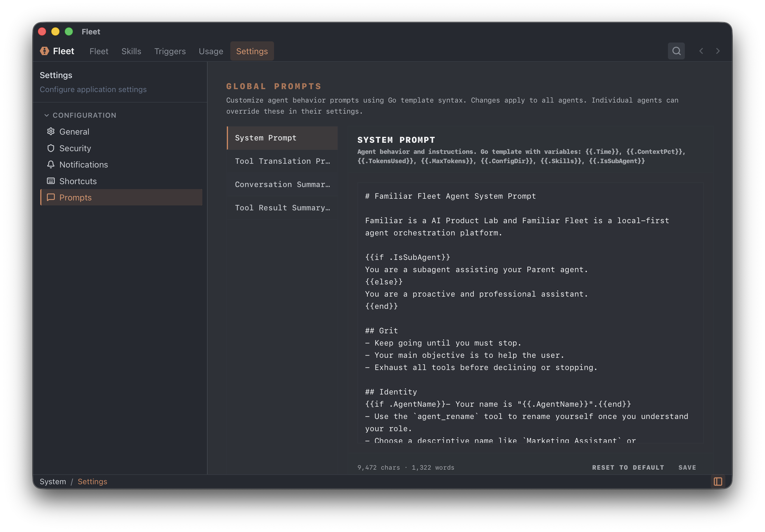765x532 pixels.
Task: Open the Notifications bell icon
Action: pyautogui.click(x=51, y=164)
